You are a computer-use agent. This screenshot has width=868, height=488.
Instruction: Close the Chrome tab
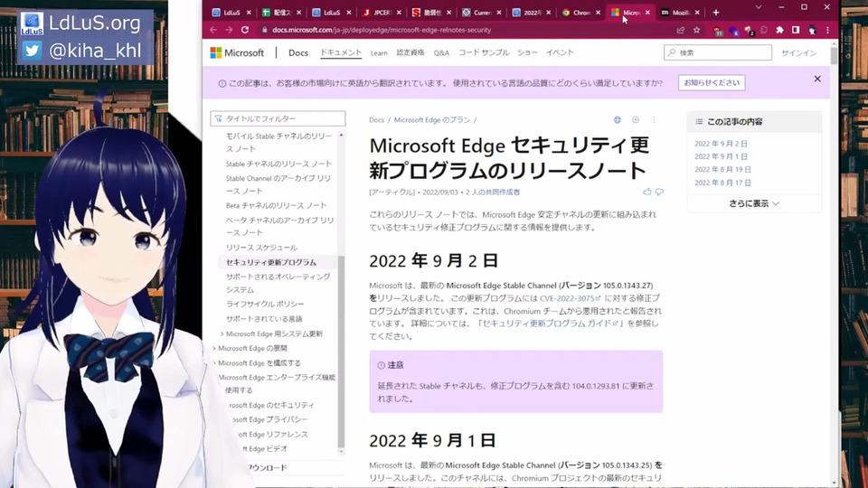pos(598,12)
